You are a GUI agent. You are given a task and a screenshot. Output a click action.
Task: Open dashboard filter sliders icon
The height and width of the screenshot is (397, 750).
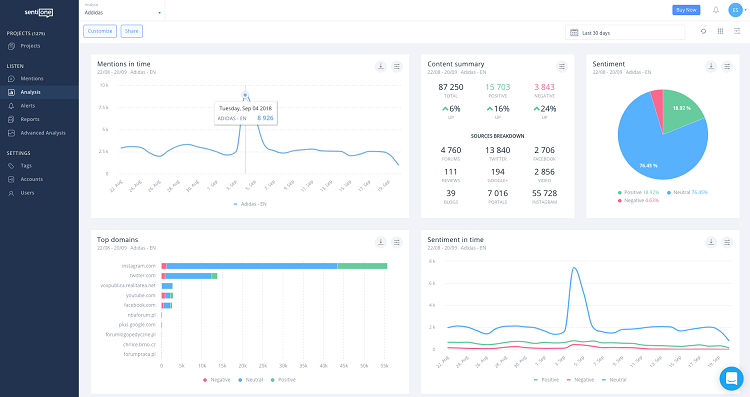737,32
